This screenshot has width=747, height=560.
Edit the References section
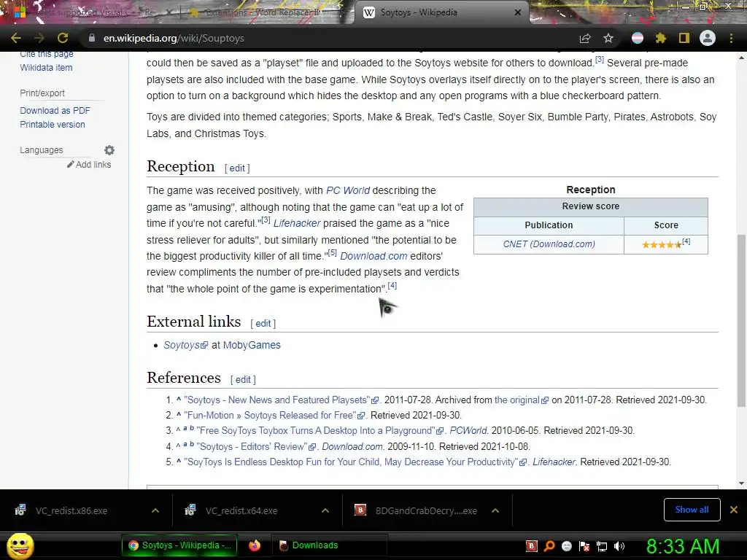tap(243, 379)
